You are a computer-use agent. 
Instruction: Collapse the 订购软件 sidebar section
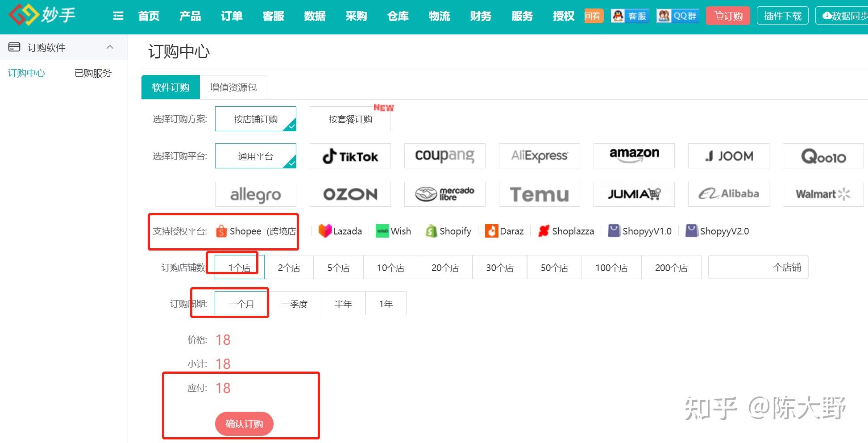(x=110, y=47)
